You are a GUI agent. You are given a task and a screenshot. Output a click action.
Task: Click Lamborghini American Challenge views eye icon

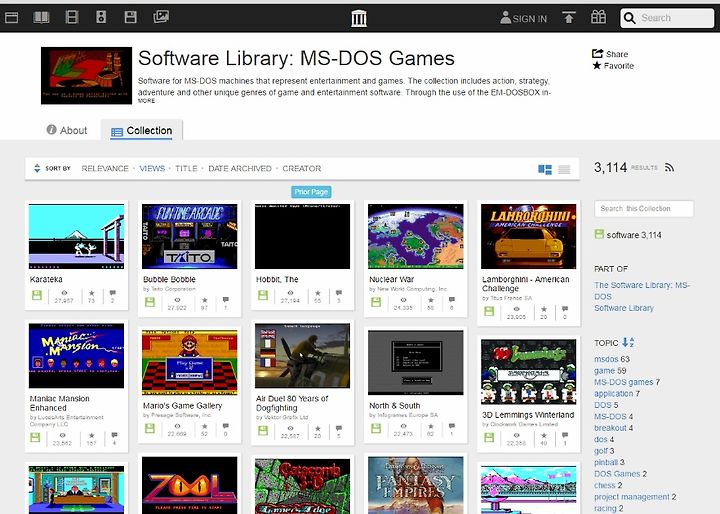click(516, 309)
